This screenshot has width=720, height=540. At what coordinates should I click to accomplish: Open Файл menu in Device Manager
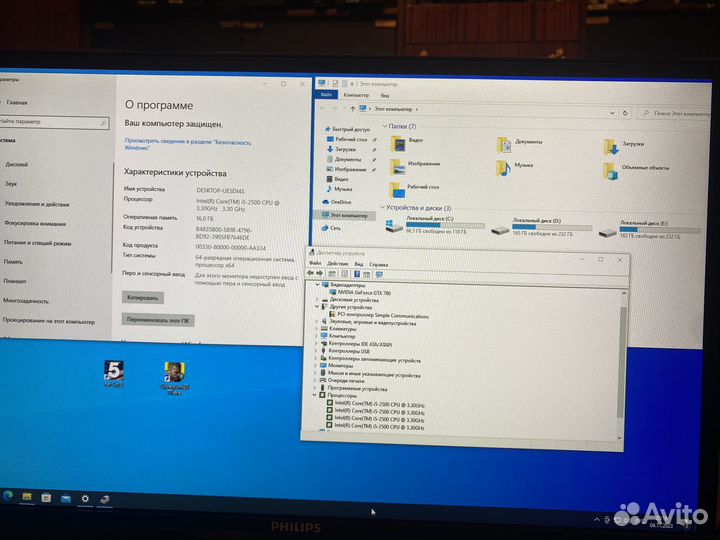315,263
